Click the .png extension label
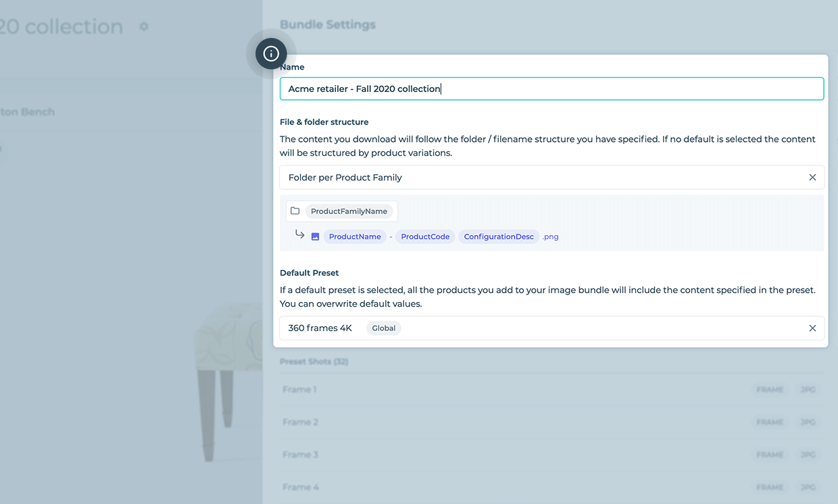838x504 pixels. (550, 236)
